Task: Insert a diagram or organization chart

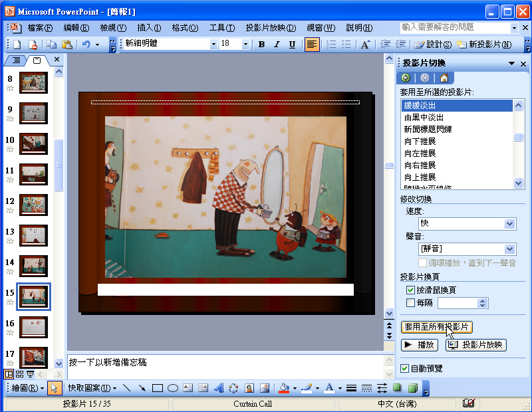Action: [x=234, y=388]
